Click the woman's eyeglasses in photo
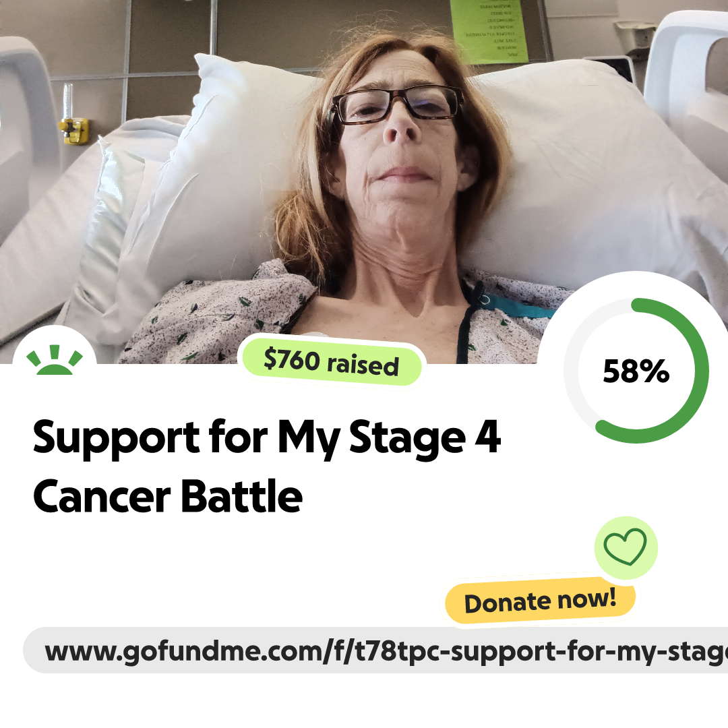This screenshot has width=728, height=728. [396, 104]
